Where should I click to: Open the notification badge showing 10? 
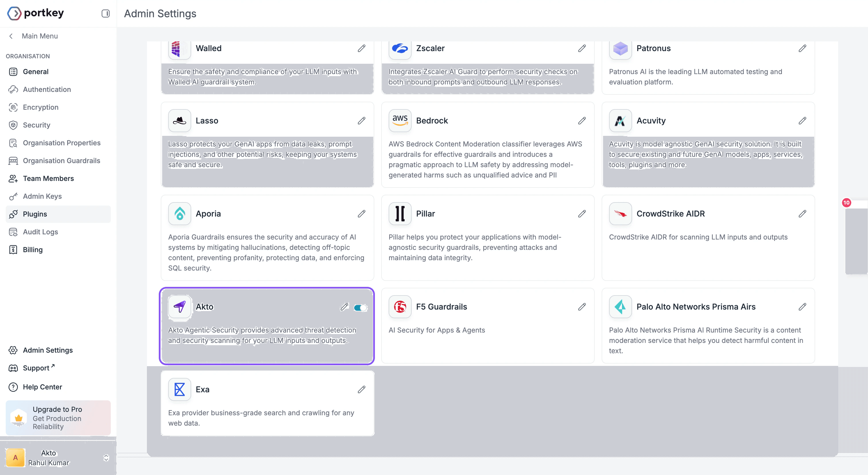pyautogui.click(x=847, y=203)
